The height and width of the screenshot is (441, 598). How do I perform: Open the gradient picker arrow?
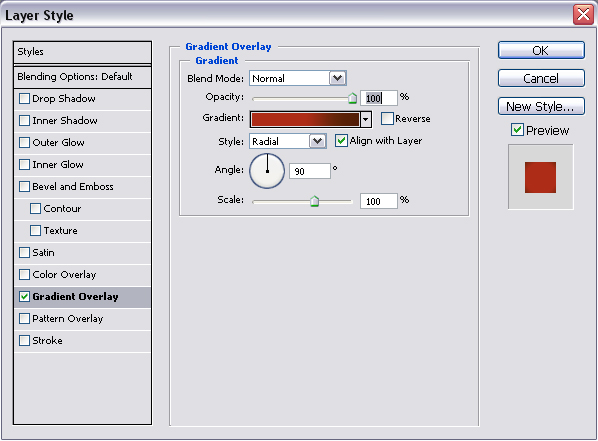tap(366, 119)
